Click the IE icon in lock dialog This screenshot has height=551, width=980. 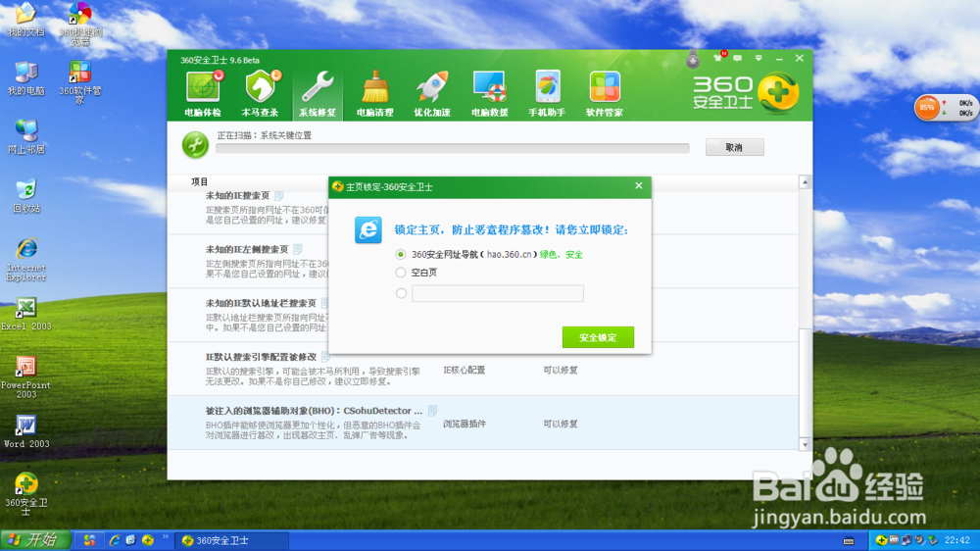click(x=368, y=230)
